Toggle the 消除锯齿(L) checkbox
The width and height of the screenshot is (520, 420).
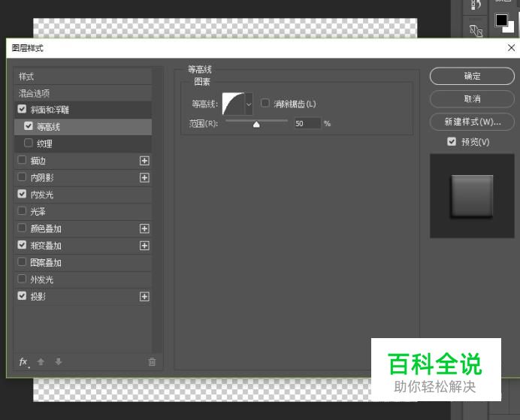point(265,103)
